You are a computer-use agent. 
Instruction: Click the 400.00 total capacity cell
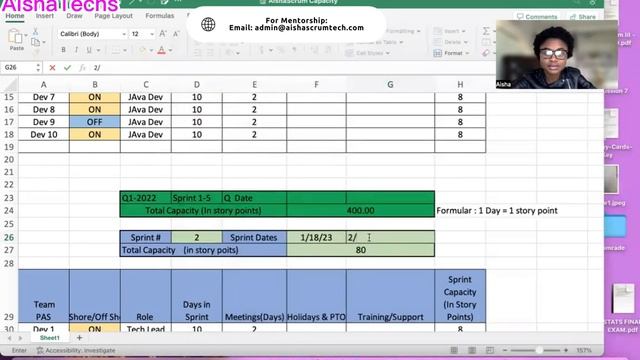pyautogui.click(x=360, y=211)
